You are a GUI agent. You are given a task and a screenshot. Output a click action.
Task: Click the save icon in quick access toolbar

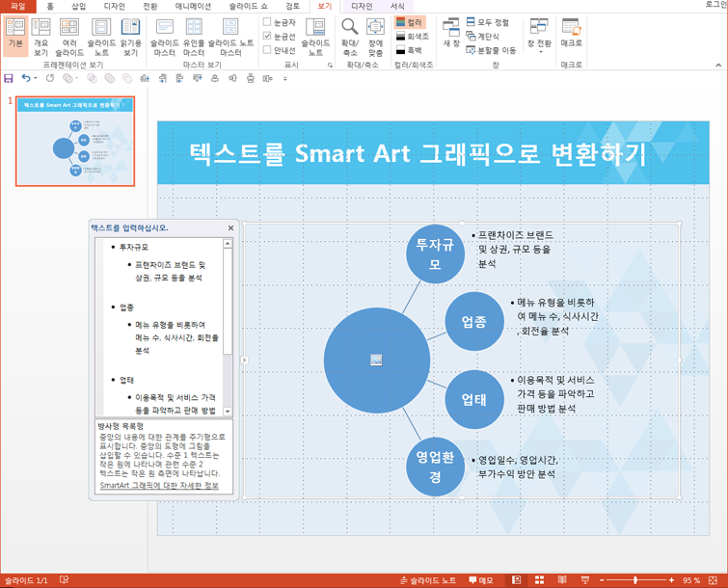[9, 78]
